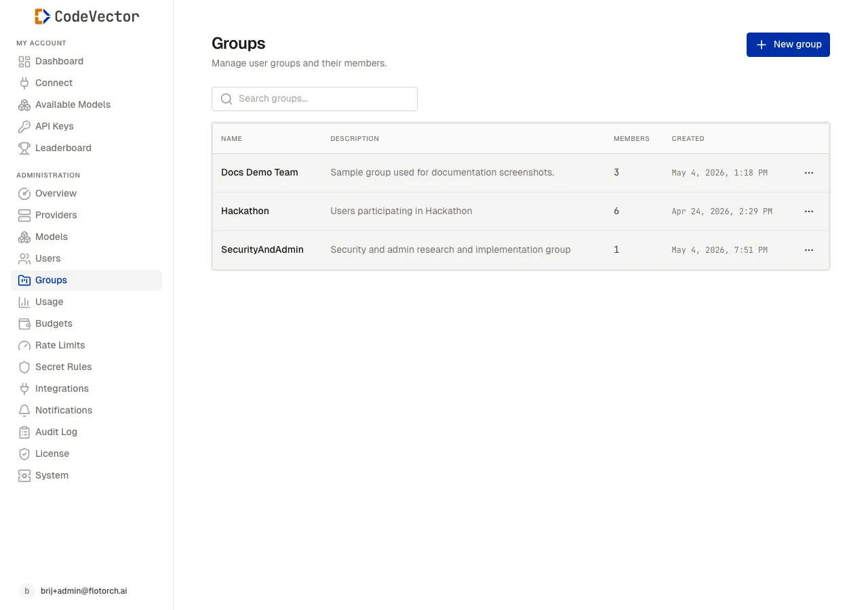Click the Available Models cubes icon

[x=24, y=105]
